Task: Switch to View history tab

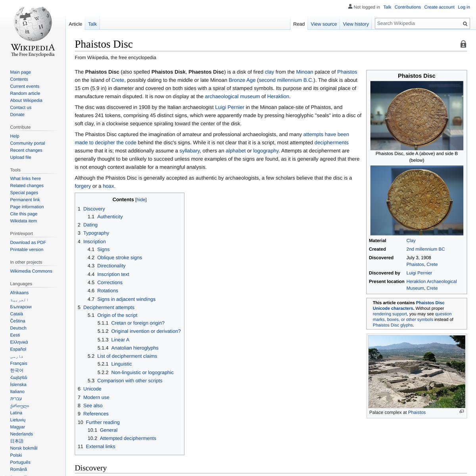Action: [x=355, y=24]
